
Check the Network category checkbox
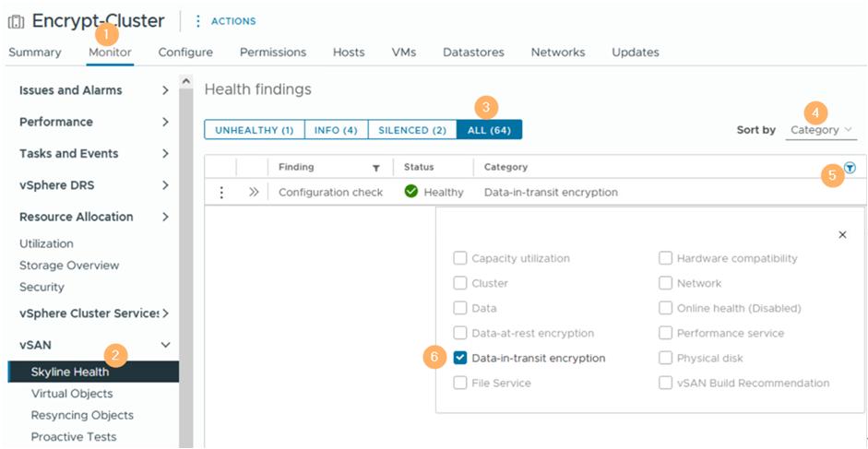(665, 283)
